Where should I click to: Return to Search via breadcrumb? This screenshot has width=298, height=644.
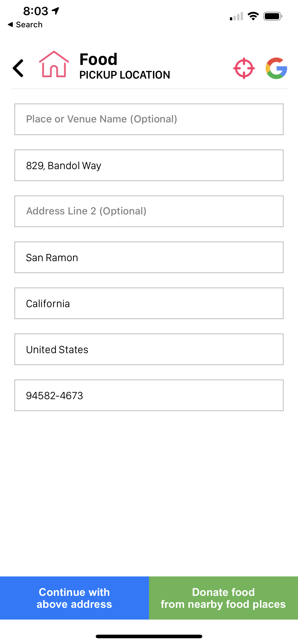coord(25,24)
